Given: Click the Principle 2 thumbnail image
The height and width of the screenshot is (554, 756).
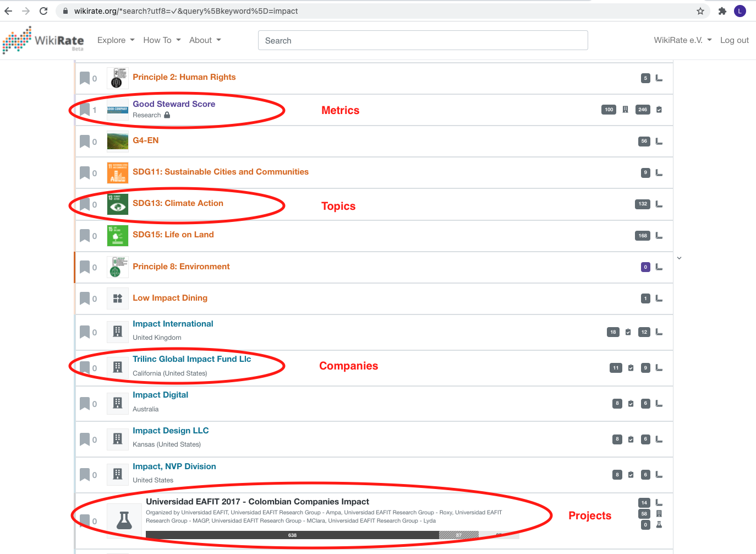Looking at the screenshot, I should tap(117, 78).
